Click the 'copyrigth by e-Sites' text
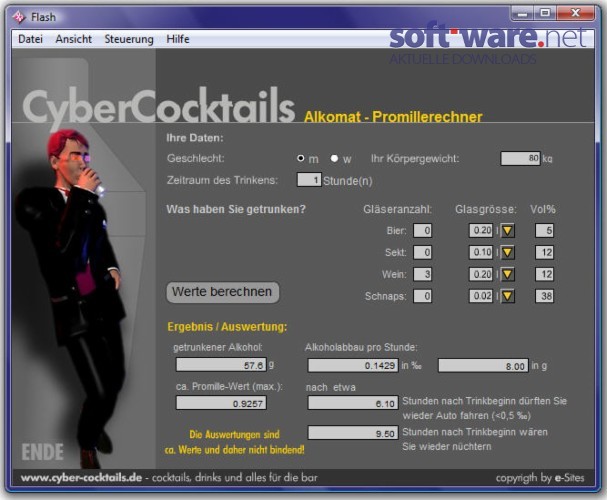 click(x=540, y=478)
